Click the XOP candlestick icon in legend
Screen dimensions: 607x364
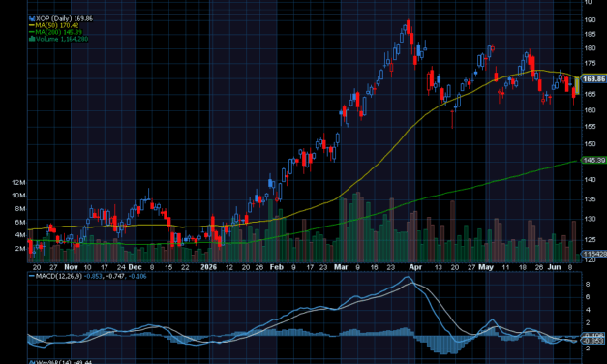32,18
